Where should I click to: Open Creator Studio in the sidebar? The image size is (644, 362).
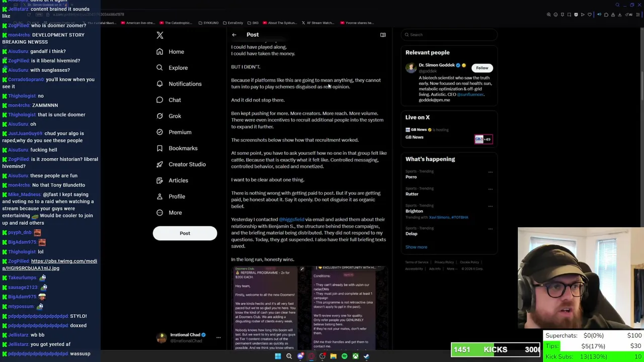pyautogui.click(x=181, y=164)
